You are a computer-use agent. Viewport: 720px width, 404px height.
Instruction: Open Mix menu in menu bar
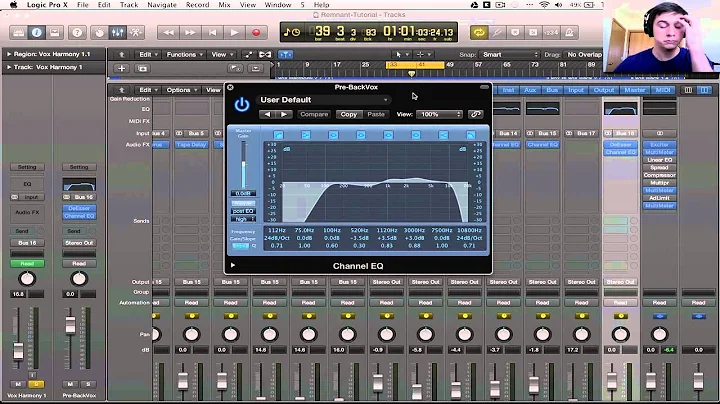click(x=225, y=5)
